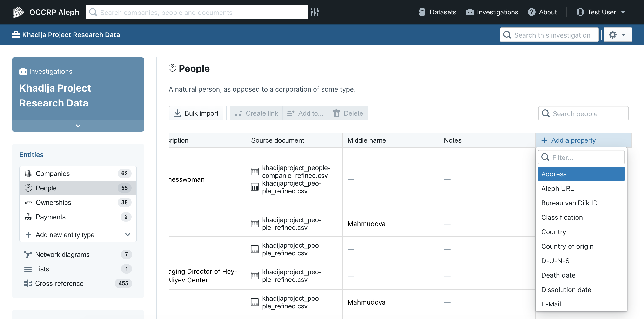The width and height of the screenshot is (644, 319).
Task: Open Network diagrams section
Action: coord(78,254)
